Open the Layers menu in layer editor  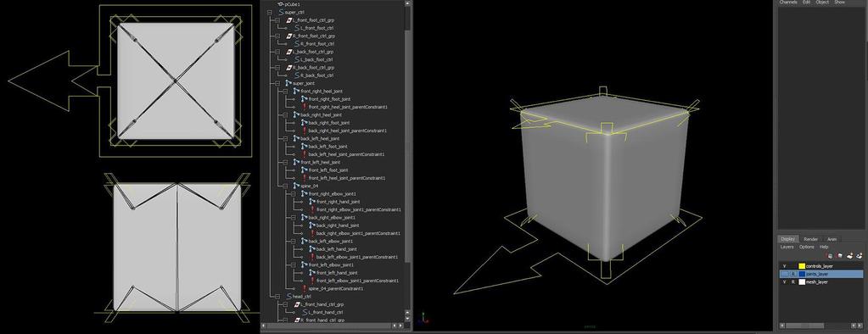(x=787, y=248)
